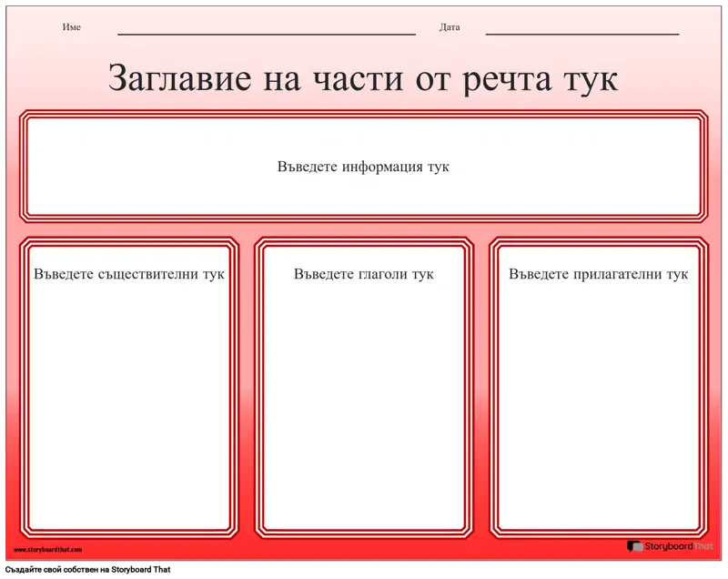Select the Въведете прилагателни тук text
Image resolution: width=728 pixels, height=579 pixels.
[598, 274]
